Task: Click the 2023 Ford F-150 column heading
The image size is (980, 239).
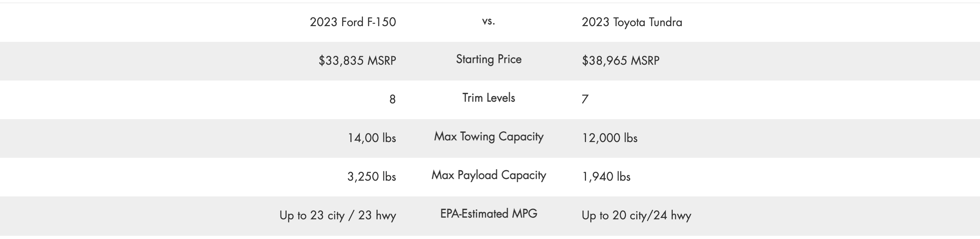Action: (353, 22)
